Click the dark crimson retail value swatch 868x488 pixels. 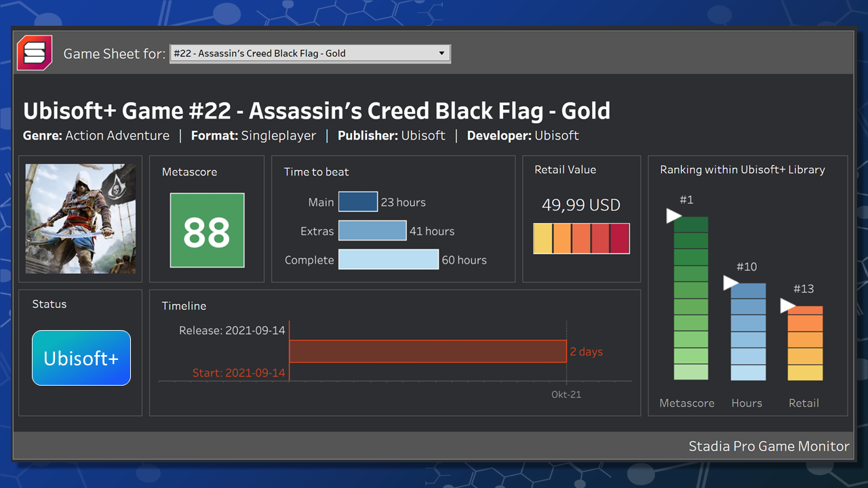(x=620, y=239)
